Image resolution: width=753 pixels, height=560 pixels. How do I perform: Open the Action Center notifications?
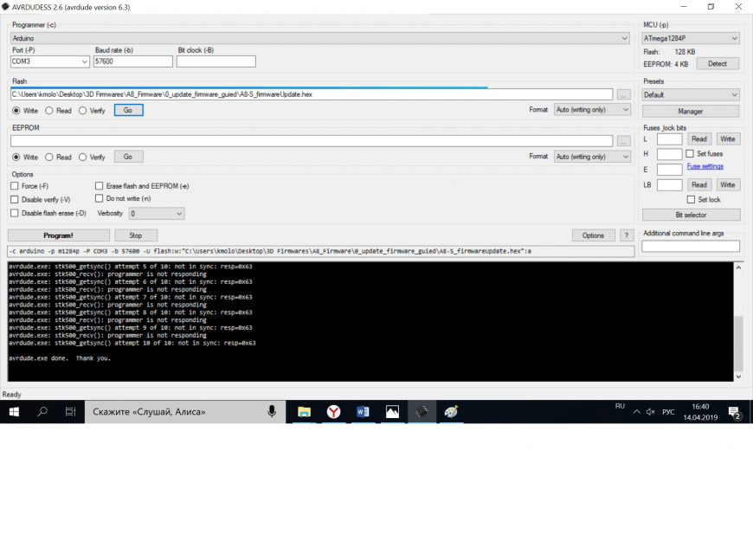point(734,412)
